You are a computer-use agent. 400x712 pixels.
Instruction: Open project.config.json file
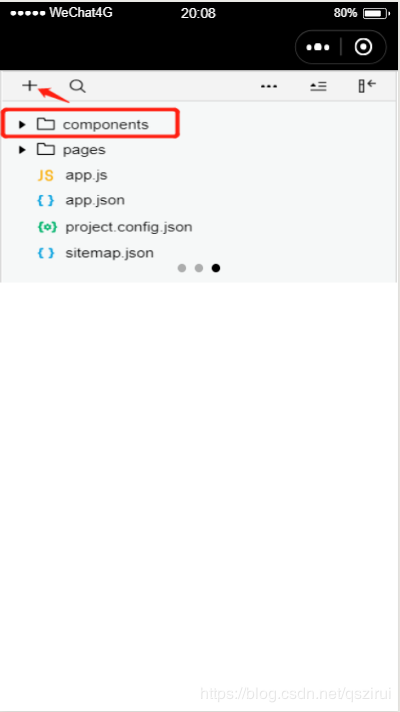[128, 227]
